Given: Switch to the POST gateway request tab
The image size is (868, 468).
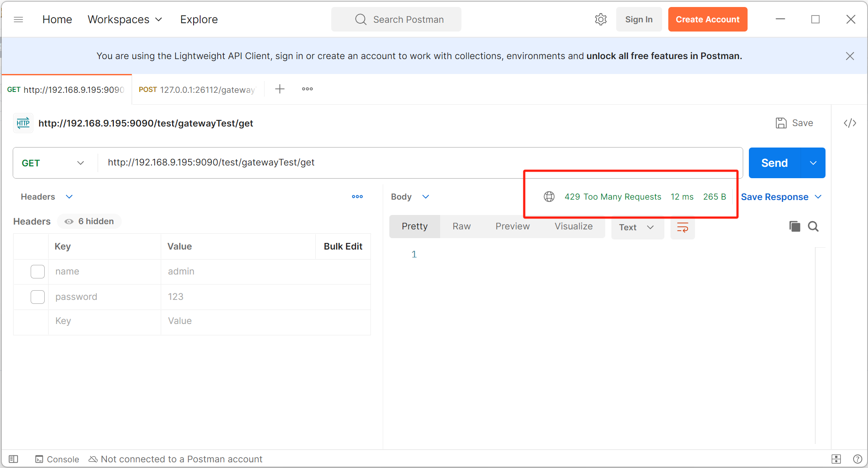Looking at the screenshot, I should 197,90.
